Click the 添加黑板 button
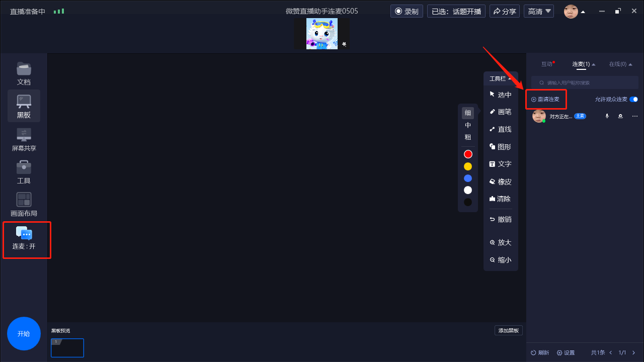644x362 pixels. pyautogui.click(x=509, y=330)
